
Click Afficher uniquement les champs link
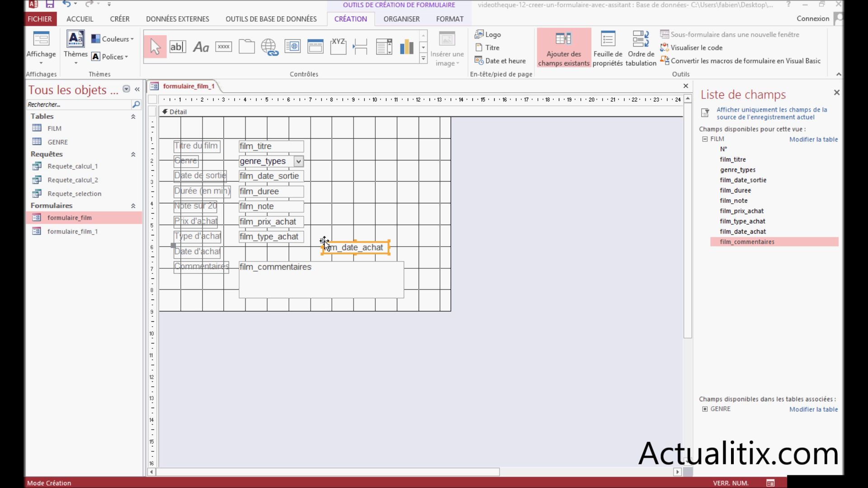click(772, 113)
